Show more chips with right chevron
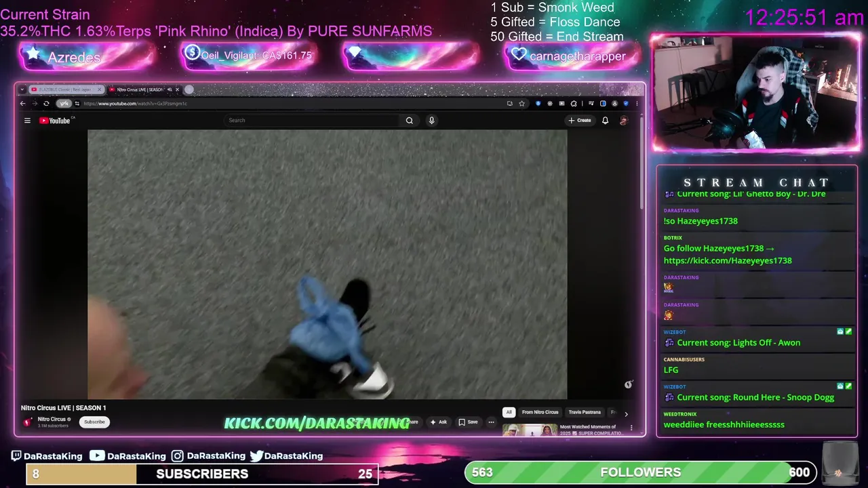Image resolution: width=868 pixels, height=488 pixels. (626, 413)
